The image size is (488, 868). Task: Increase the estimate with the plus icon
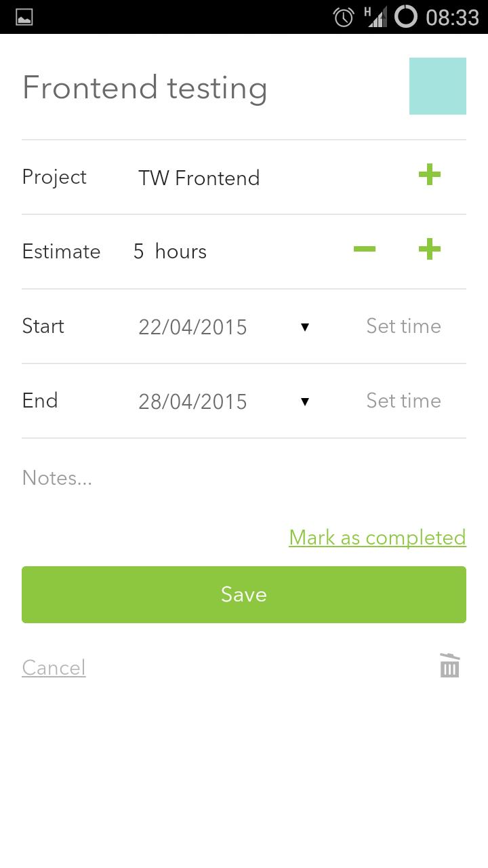pos(430,250)
